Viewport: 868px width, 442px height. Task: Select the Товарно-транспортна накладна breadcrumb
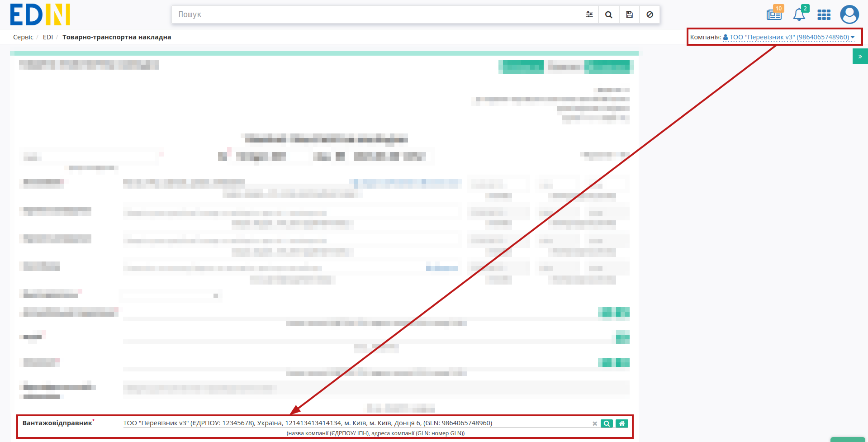tap(117, 37)
